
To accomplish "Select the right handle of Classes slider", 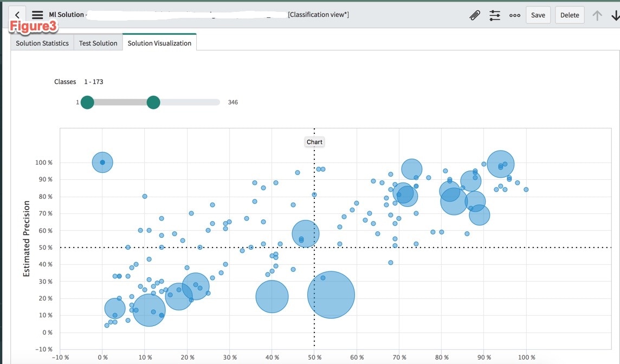I will click(x=153, y=102).
